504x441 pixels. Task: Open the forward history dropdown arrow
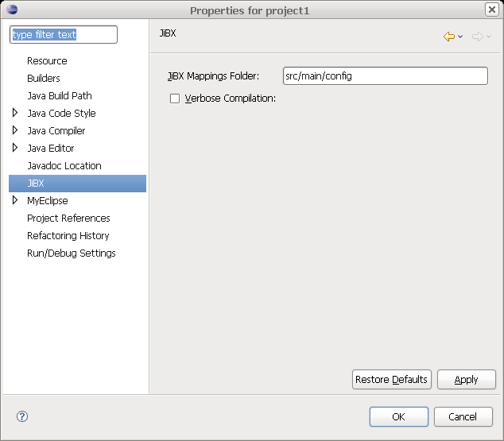click(489, 37)
